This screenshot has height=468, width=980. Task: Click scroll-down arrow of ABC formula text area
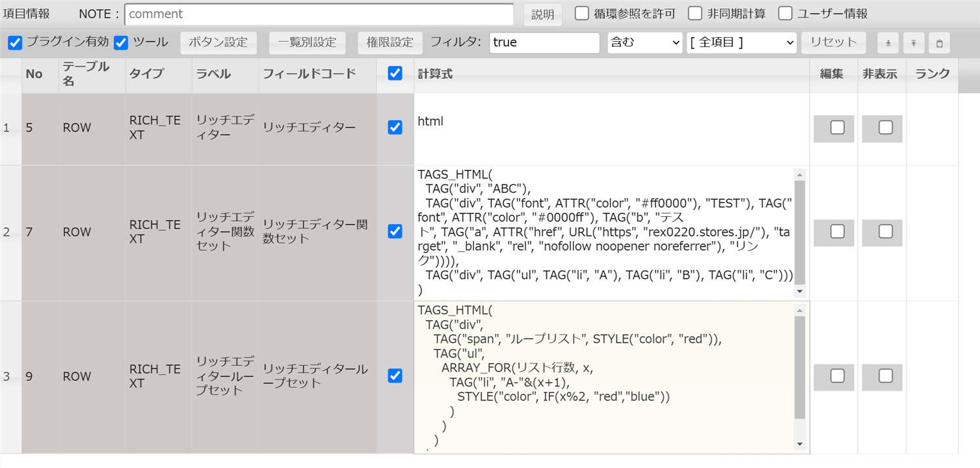click(x=800, y=291)
